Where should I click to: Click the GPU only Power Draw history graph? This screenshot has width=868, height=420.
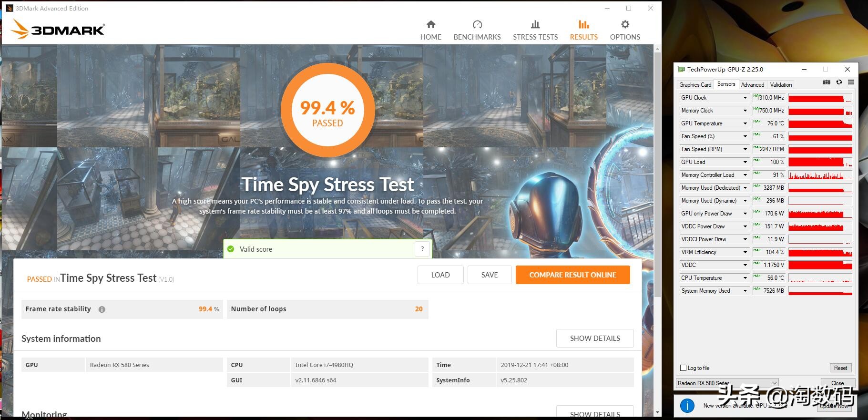820,214
